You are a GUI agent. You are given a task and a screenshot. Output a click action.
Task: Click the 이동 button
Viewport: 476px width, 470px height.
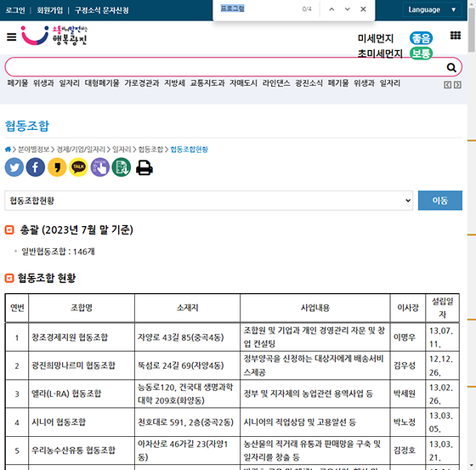click(440, 201)
